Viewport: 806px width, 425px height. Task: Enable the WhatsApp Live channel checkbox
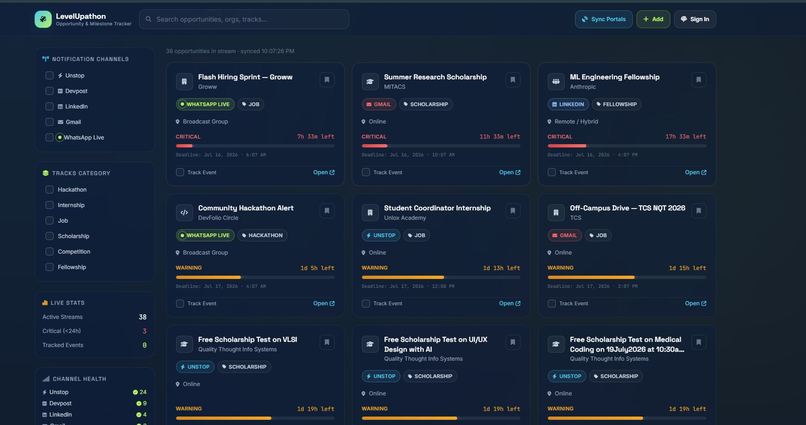tap(49, 137)
